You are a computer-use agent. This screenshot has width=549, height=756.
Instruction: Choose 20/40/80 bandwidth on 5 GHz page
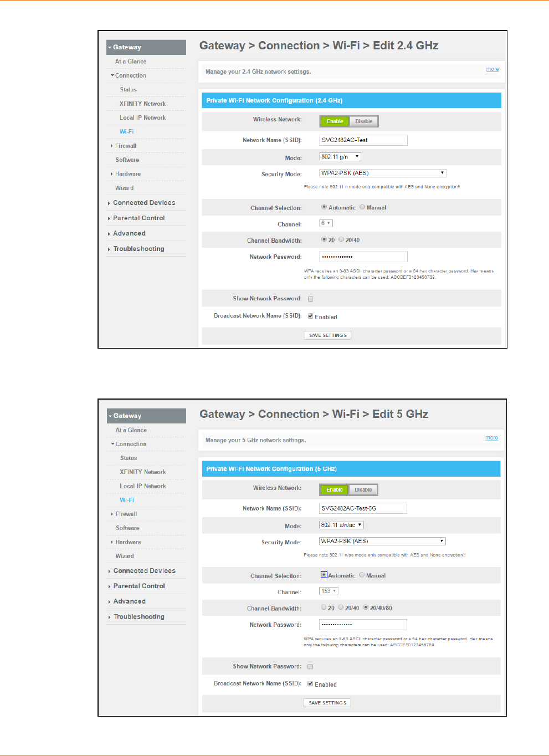pos(366,607)
